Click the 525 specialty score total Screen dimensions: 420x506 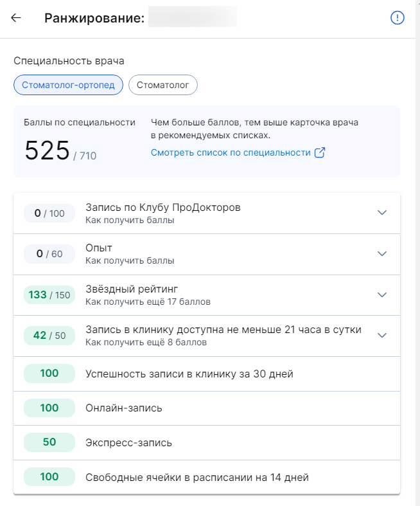coord(47,150)
